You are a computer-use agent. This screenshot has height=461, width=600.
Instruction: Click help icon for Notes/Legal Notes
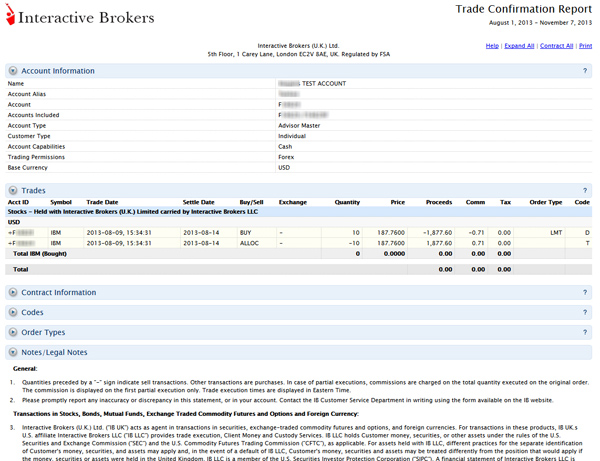point(585,352)
